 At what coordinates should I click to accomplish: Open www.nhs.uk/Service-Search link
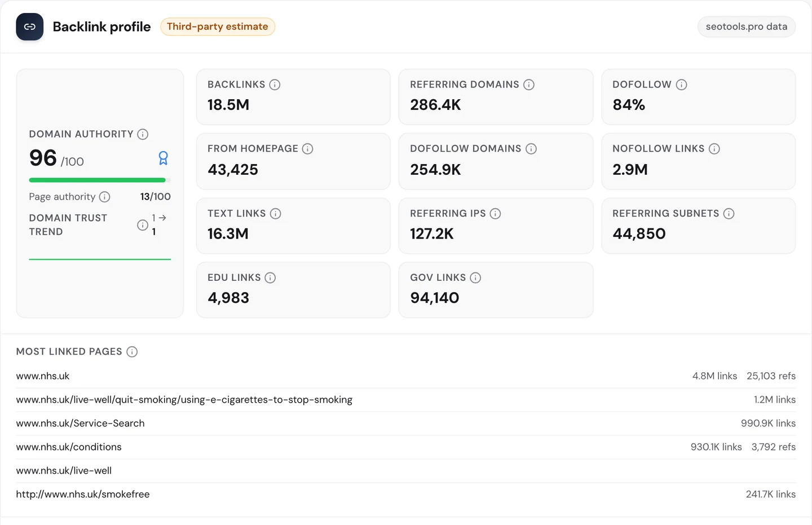tap(81, 423)
